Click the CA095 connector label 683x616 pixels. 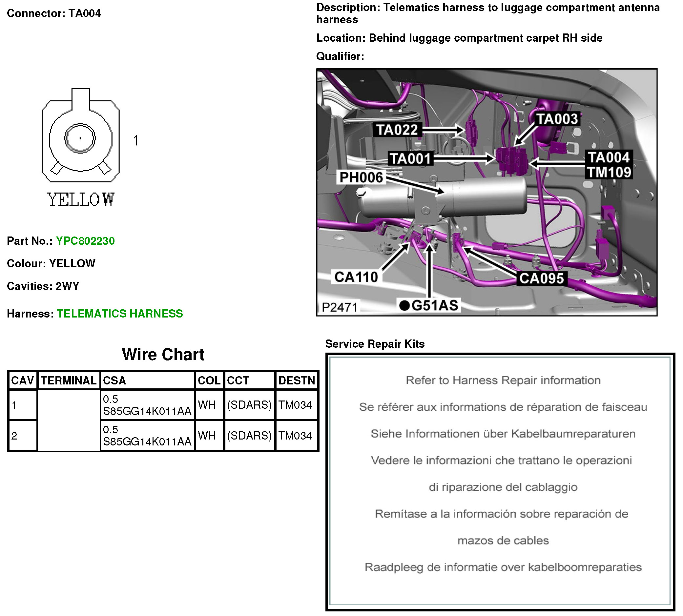coord(541,278)
